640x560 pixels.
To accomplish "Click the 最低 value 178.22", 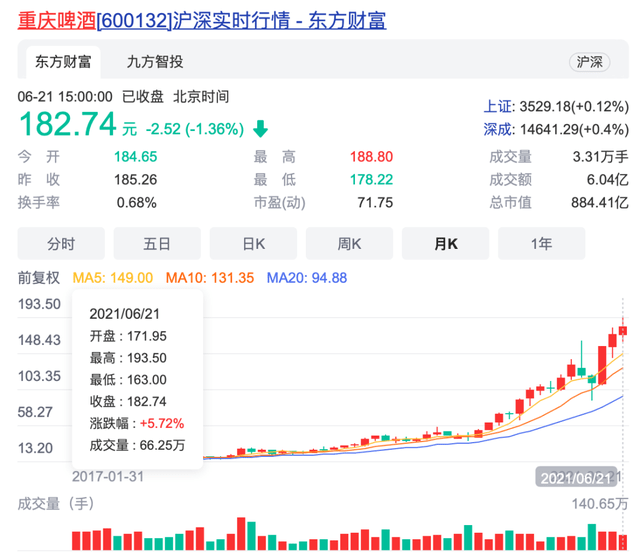I will 371,180.
